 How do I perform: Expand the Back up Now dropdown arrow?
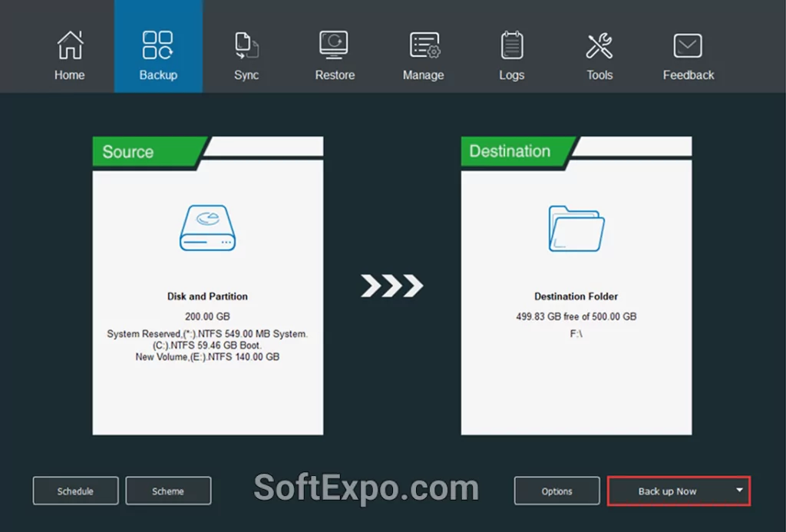click(739, 491)
